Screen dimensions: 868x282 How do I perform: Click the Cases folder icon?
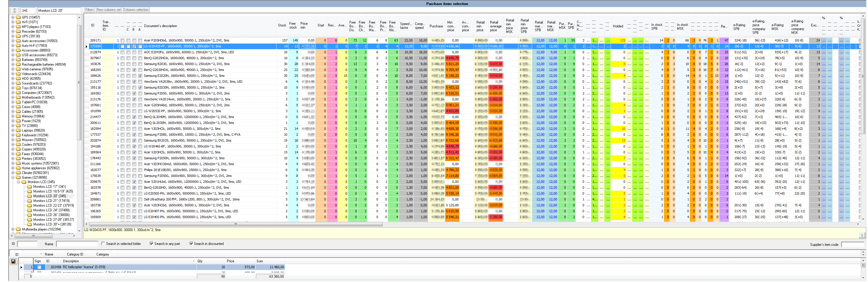click(19, 107)
